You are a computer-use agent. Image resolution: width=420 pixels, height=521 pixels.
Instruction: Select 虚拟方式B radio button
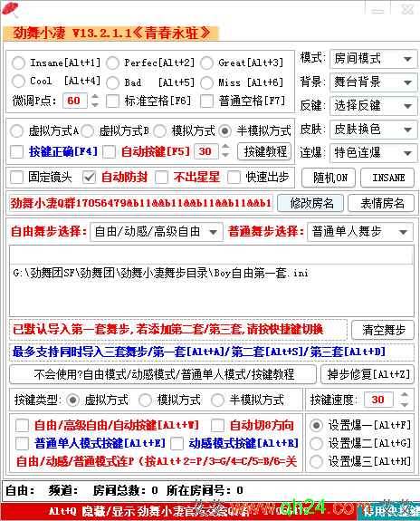tap(87, 131)
